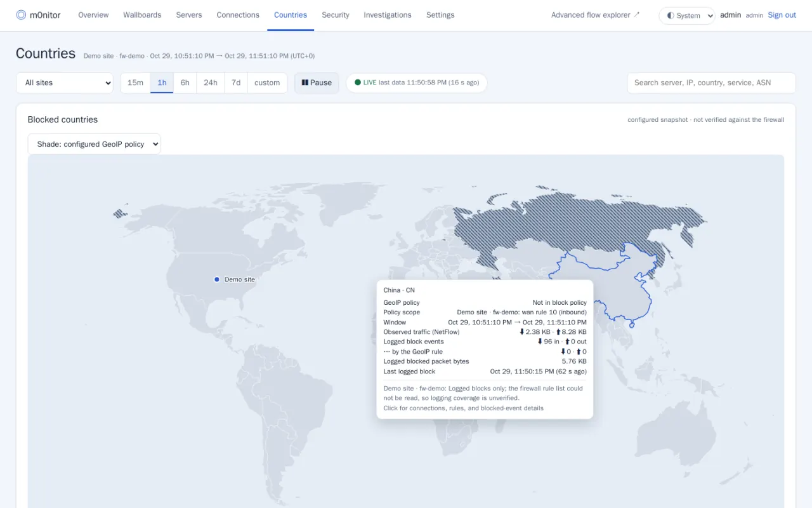Click the Demo site map marker dot

[x=217, y=279]
